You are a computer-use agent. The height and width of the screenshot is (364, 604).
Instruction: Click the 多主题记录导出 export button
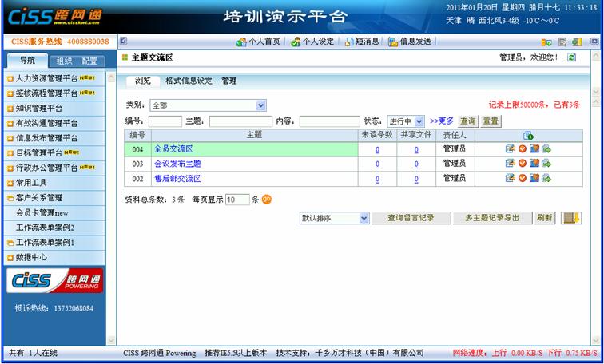click(492, 218)
